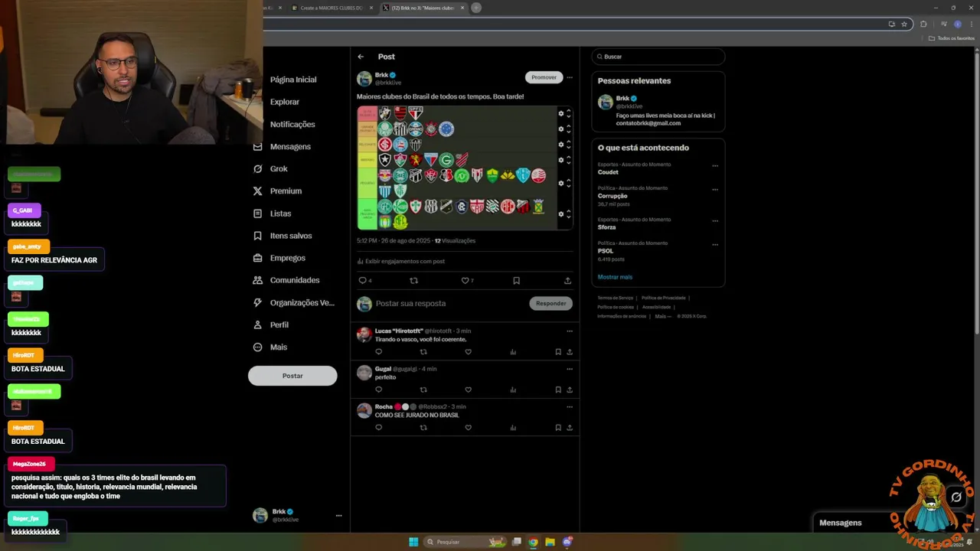The width and height of the screenshot is (980, 551).
Task: Click the Empregos briefcase icon
Action: (x=257, y=258)
